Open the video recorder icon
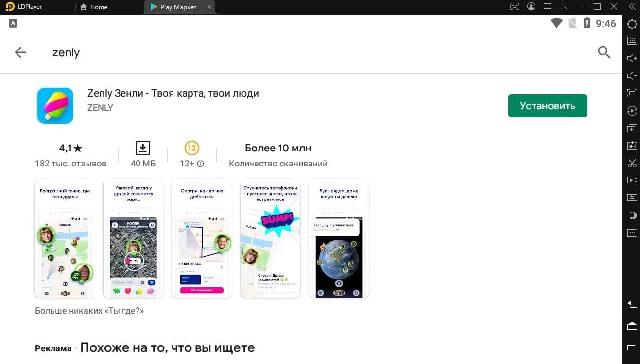Viewport: 640px width, 364px height. click(x=632, y=180)
